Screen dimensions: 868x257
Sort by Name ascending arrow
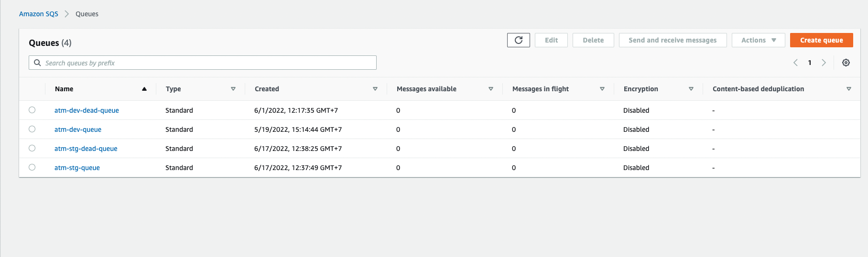coord(144,89)
